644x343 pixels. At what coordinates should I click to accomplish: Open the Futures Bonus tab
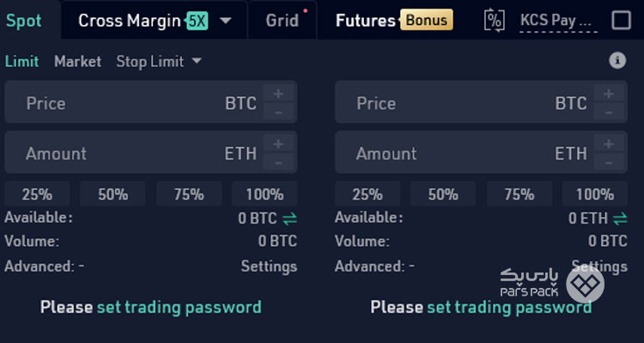pyautogui.click(x=394, y=21)
